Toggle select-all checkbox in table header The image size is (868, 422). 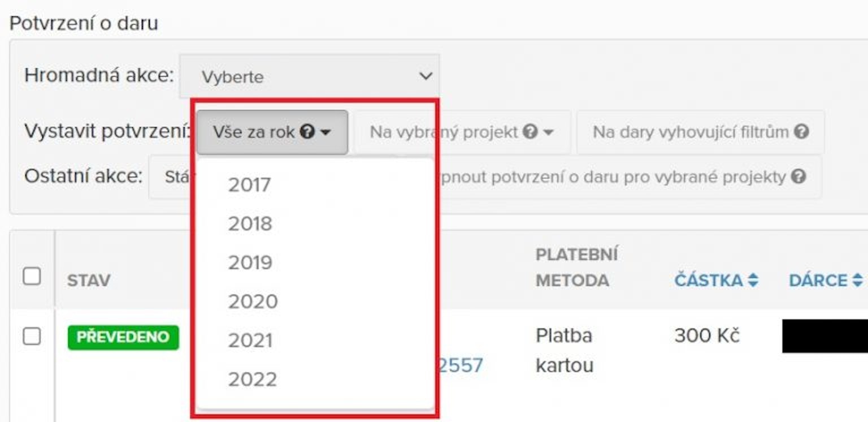pos(32,277)
